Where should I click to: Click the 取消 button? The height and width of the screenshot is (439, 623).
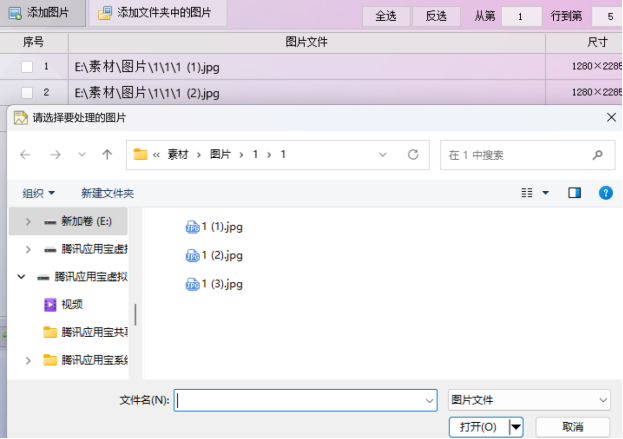(573, 427)
